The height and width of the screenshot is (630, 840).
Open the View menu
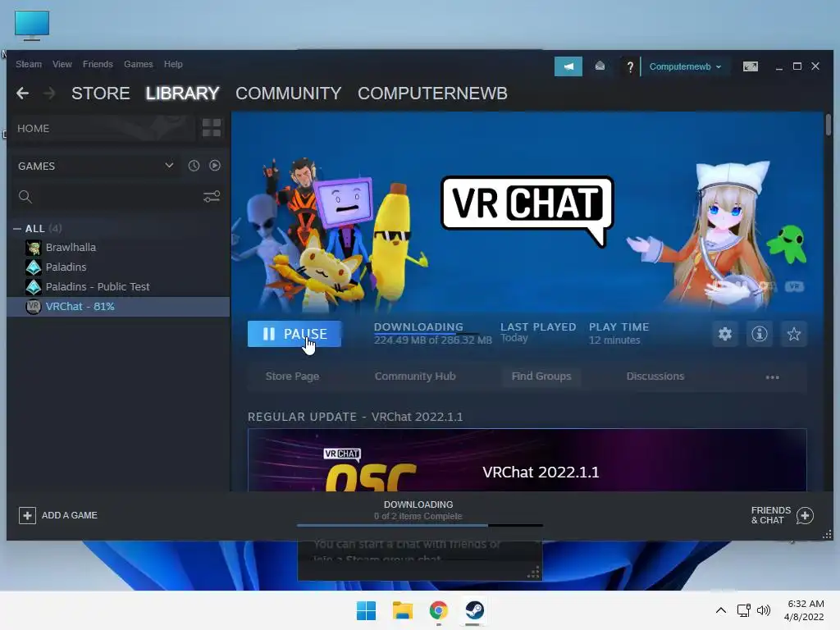point(62,64)
